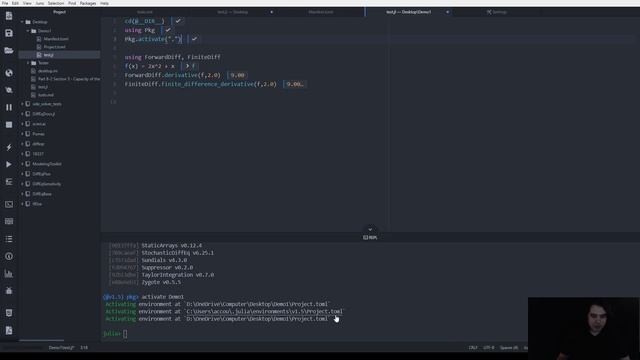Collapse the Desktop folder chevron
The width and height of the screenshot is (640, 360).
point(22,22)
